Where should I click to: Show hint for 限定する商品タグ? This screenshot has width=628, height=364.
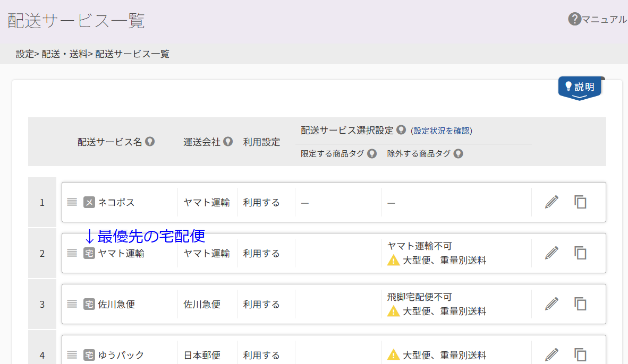pos(372,153)
